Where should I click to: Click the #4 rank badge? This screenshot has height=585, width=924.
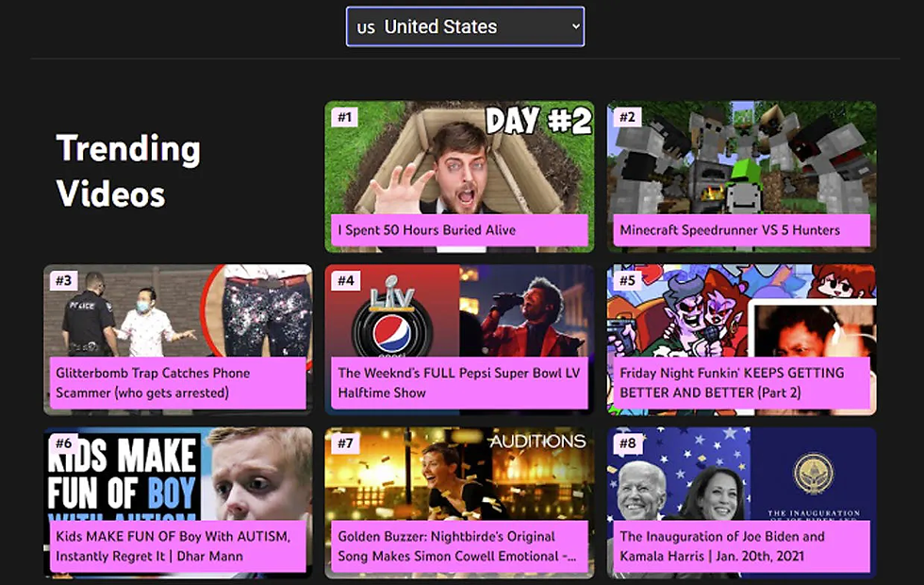pos(345,280)
